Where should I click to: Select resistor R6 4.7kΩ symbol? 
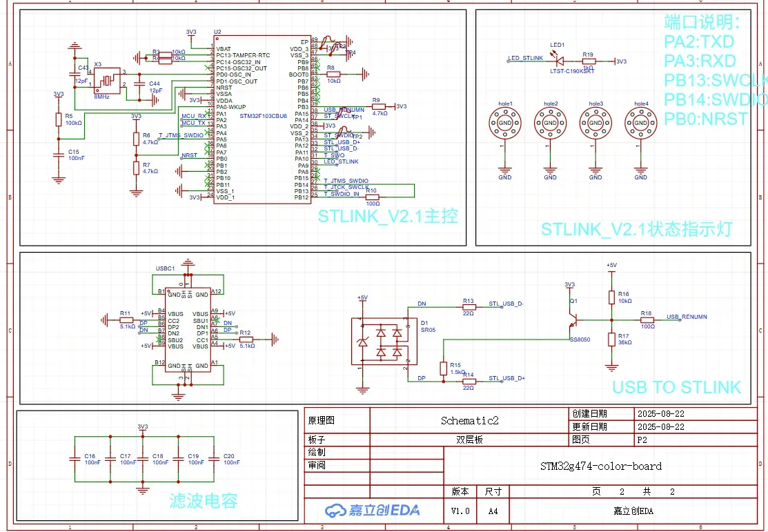tap(136, 139)
